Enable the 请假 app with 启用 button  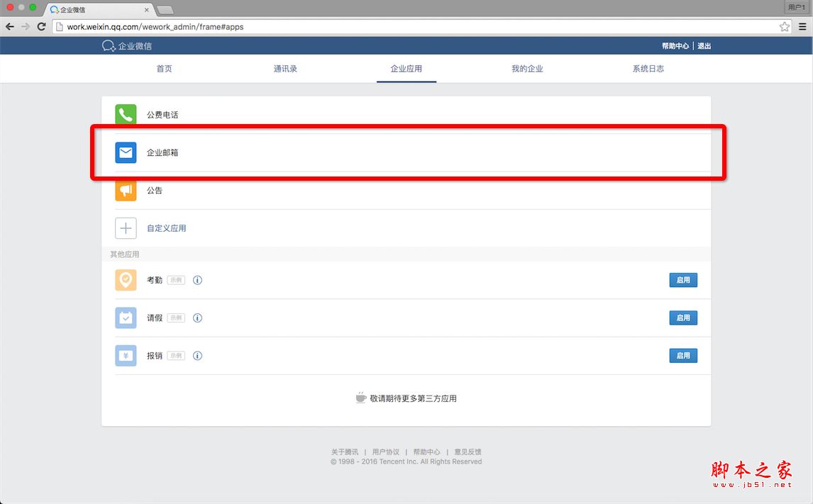point(682,318)
